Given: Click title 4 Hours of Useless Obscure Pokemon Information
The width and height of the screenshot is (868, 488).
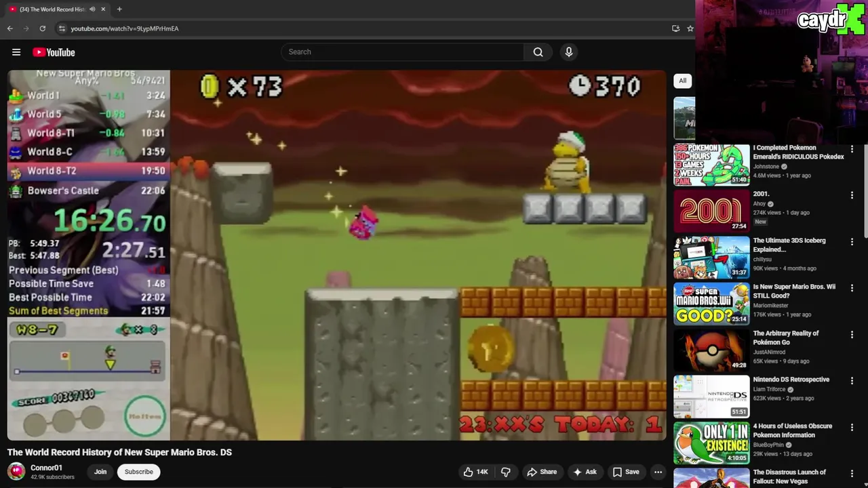Looking at the screenshot, I should click(x=793, y=430).
